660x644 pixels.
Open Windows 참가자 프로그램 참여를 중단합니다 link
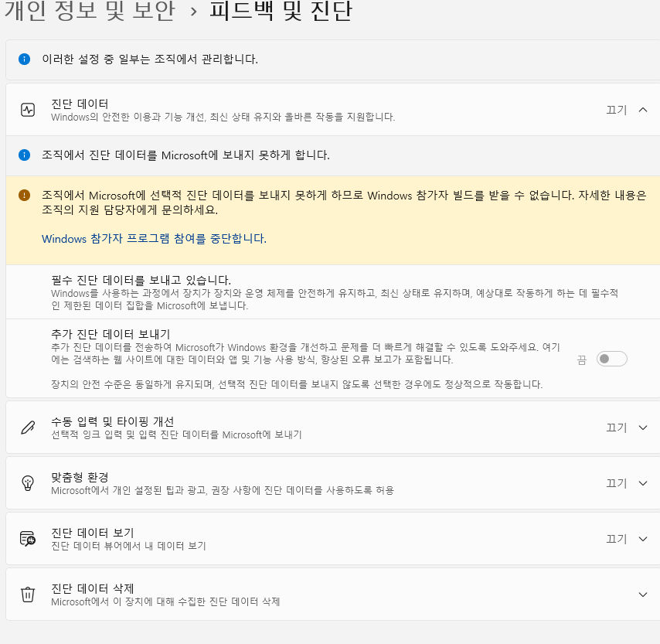154,238
